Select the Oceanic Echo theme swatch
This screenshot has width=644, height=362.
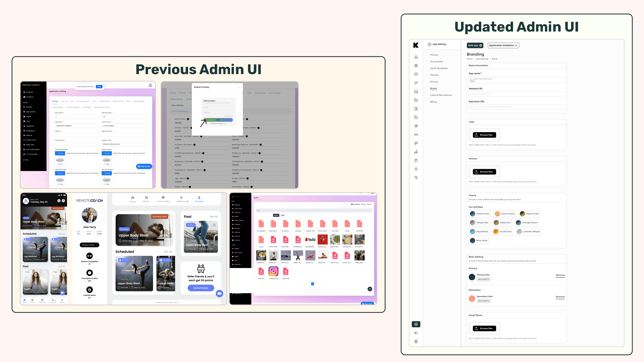pyautogui.click(x=479, y=214)
